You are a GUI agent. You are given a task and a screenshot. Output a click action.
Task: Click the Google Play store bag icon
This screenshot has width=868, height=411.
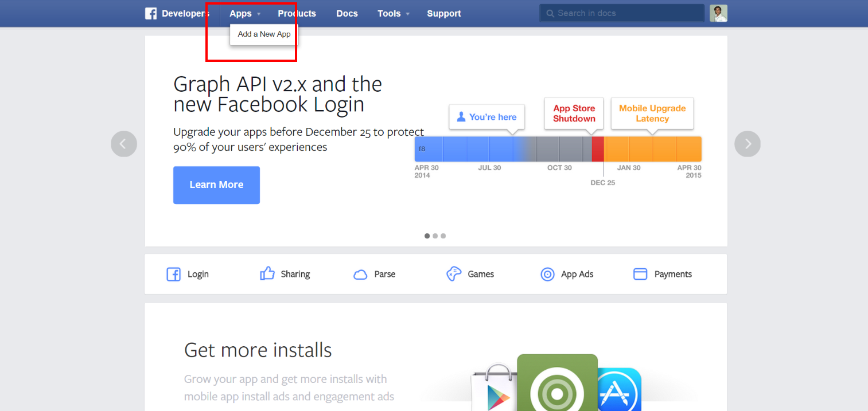coord(493,388)
